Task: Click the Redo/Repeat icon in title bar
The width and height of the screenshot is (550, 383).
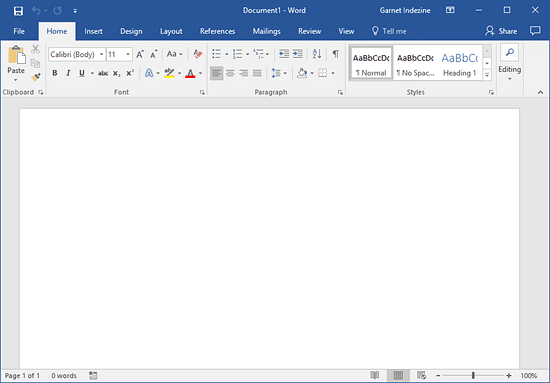Action: click(x=58, y=11)
